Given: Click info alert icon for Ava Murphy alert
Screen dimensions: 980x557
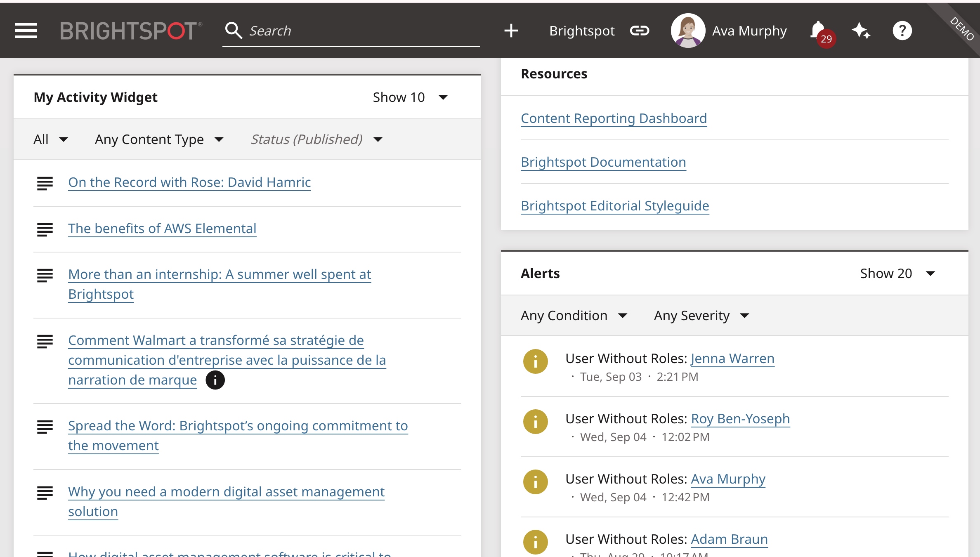Looking at the screenshot, I should pyautogui.click(x=536, y=482).
